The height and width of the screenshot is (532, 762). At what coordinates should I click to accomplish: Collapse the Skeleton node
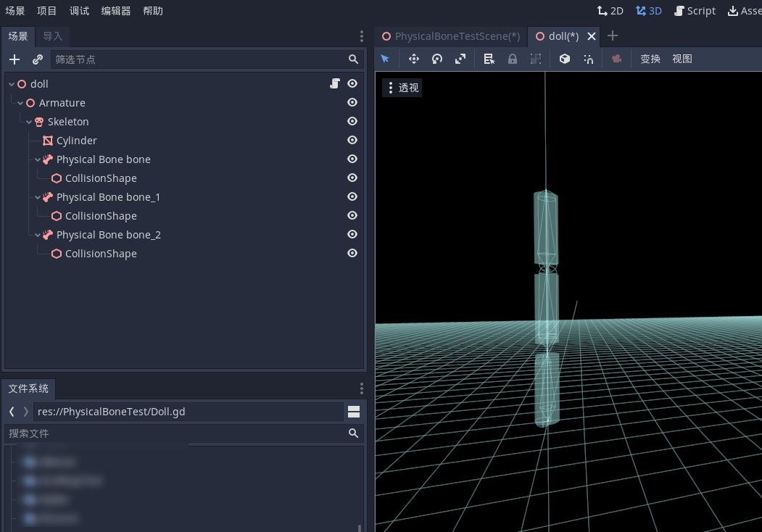coord(29,122)
